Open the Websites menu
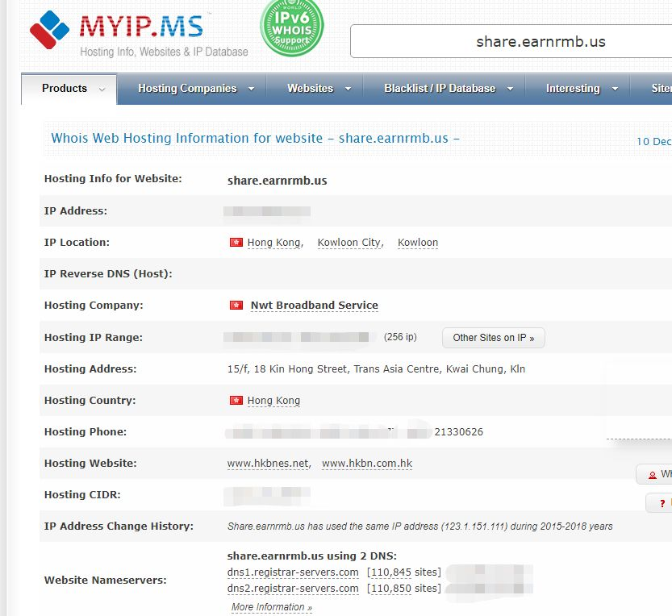 tap(315, 89)
